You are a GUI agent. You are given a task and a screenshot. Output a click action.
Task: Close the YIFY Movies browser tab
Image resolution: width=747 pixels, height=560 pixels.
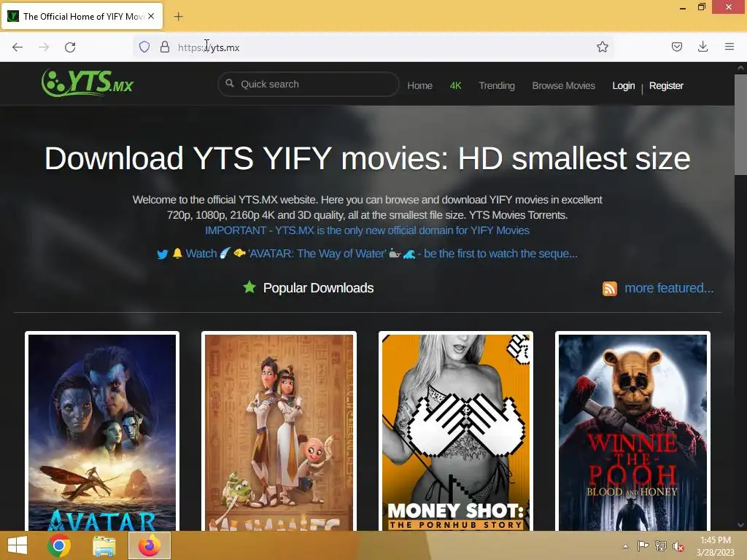pos(151,16)
